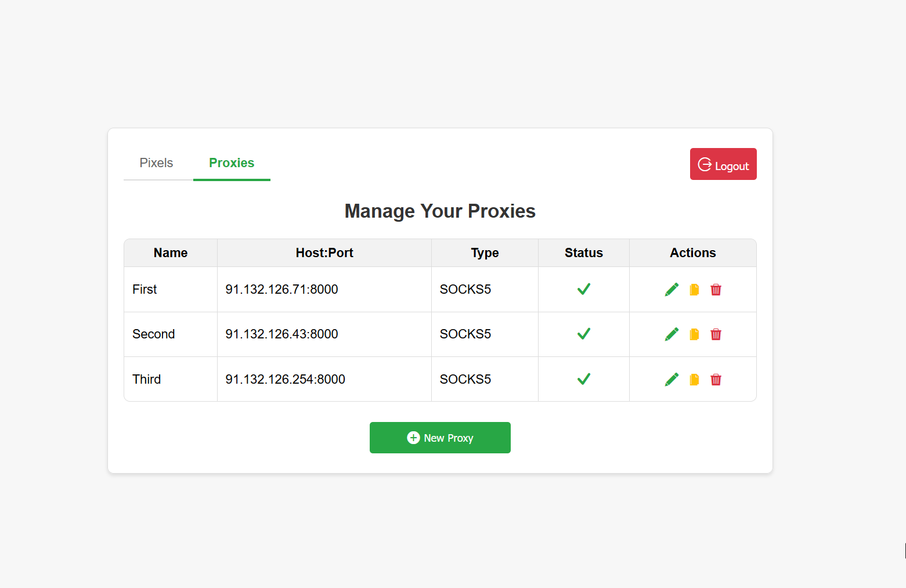
Task: Click the Manage Your Proxies heading
Action: 440,211
